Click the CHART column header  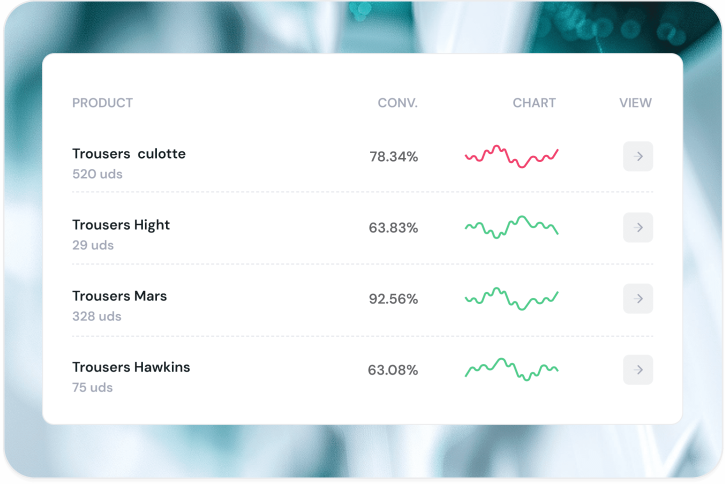(x=534, y=103)
